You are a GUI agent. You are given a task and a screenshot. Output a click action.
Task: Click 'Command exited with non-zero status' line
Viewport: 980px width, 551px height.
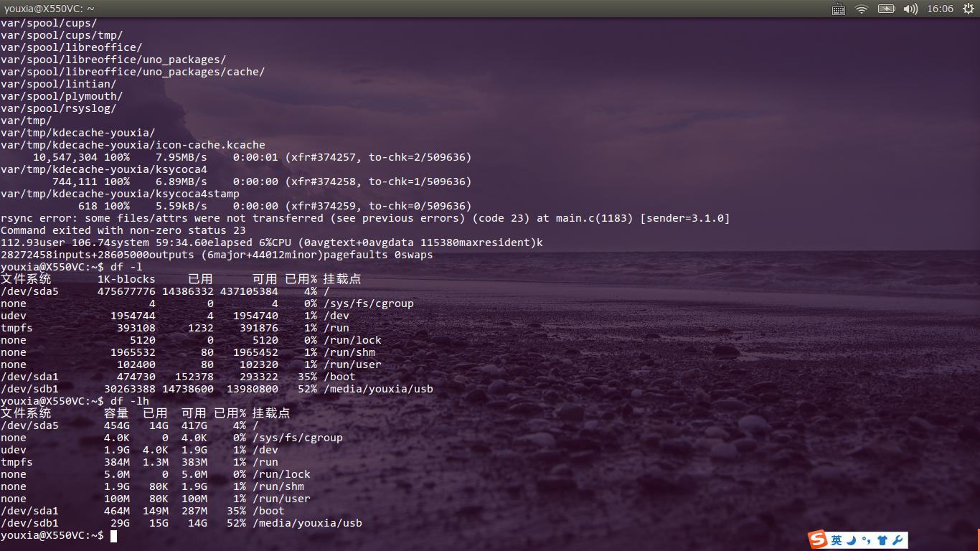pos(123,230)
